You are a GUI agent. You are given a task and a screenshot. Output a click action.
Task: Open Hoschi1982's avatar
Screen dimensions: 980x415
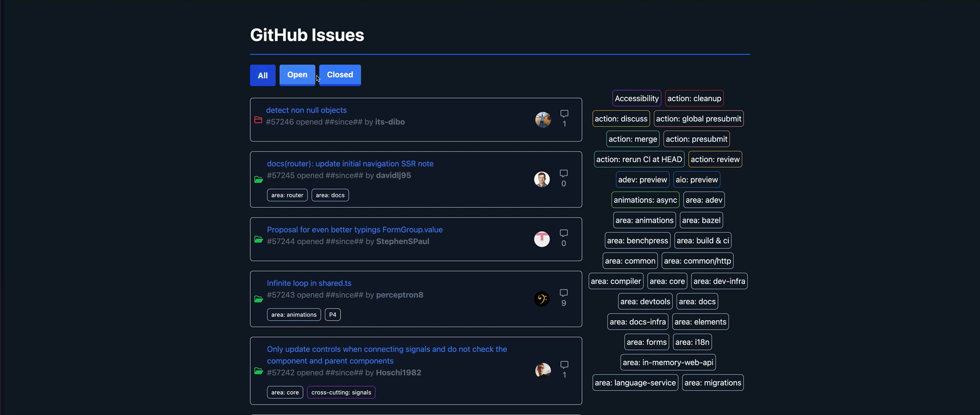click(x=543, y=370)
